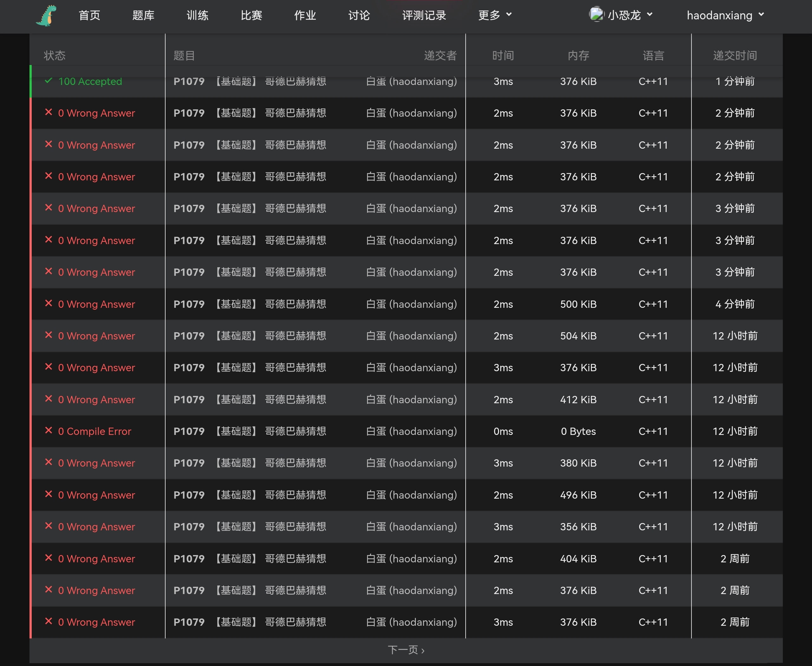Viewport: 812px width, 666px height.
Task: Click submitter 白蛋 (haodanxiang) in the Compile Error row
Action: pos(411,432)
